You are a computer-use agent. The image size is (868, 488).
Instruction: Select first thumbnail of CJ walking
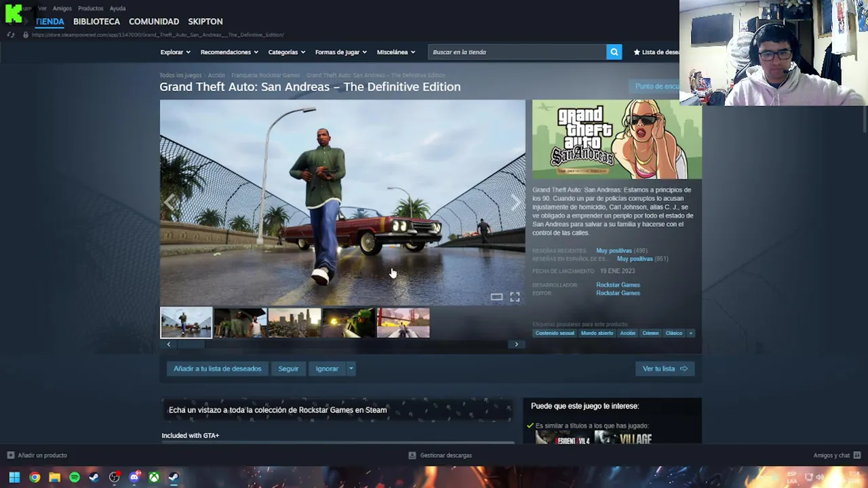pyautogui.click(x=186, y=323)
